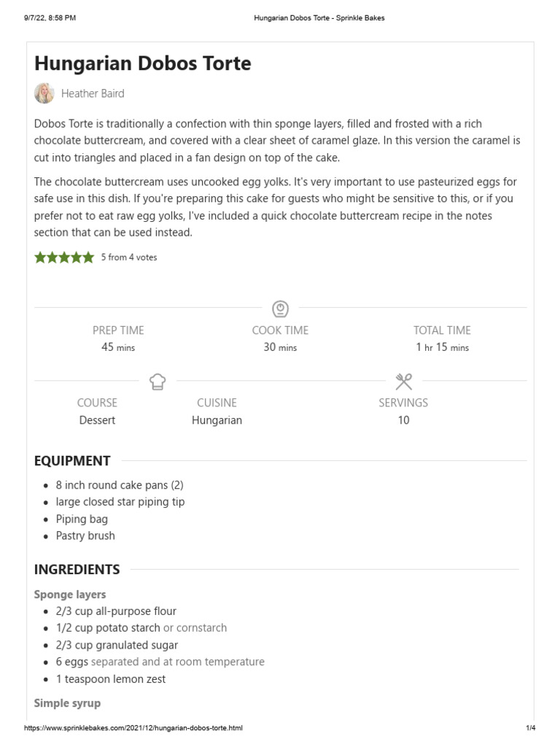Click the Dessert course value
560x747 pixels.
(x=97, y=420)
